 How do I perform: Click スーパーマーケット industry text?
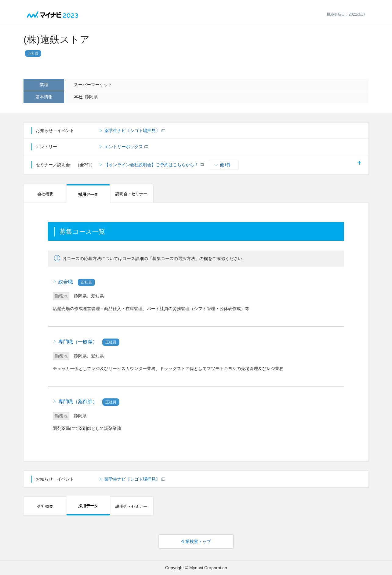(93, 85)
